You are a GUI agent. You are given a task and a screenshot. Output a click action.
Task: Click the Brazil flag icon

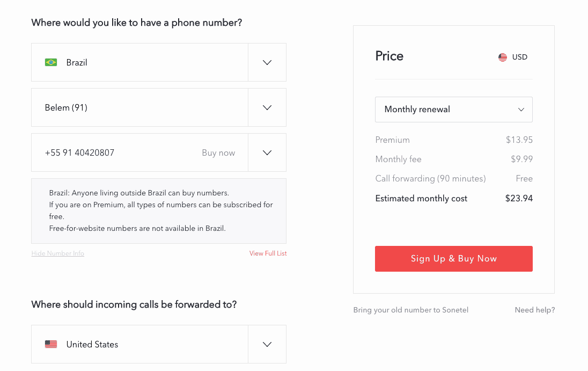pyautogui.click(x=50, y=62)
